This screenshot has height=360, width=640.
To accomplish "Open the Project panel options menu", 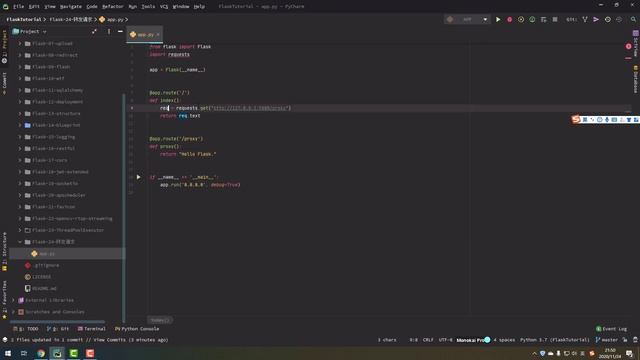I will (x=109, y=31).
